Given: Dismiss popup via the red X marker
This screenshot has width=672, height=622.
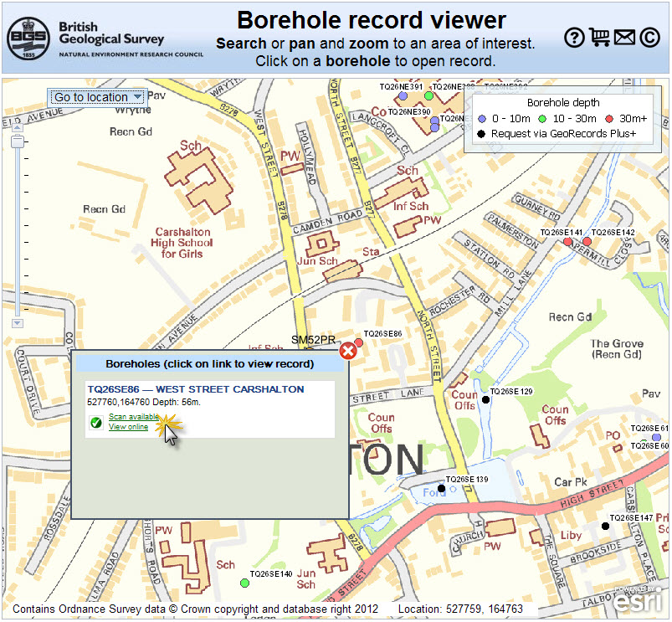Looking at the screenshot, I should click(x=347, y=351).
